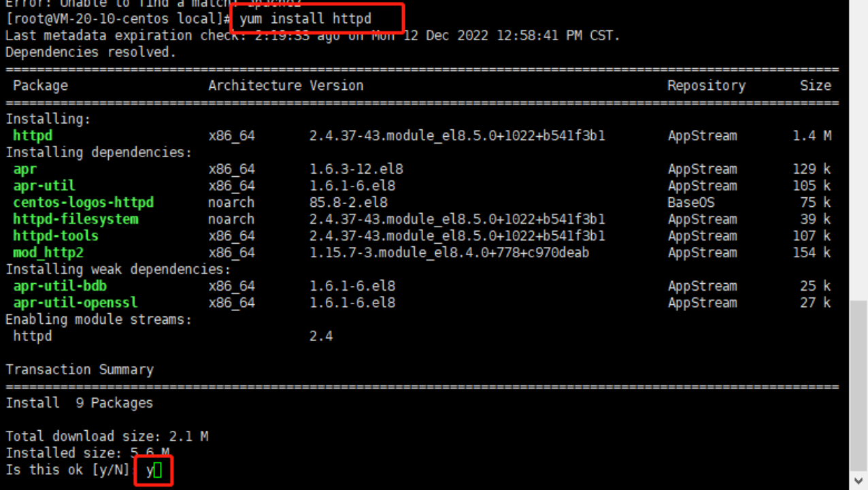
Task: Click the '25 k' size of apr-util-bdb
Action: tap(816, 287)
